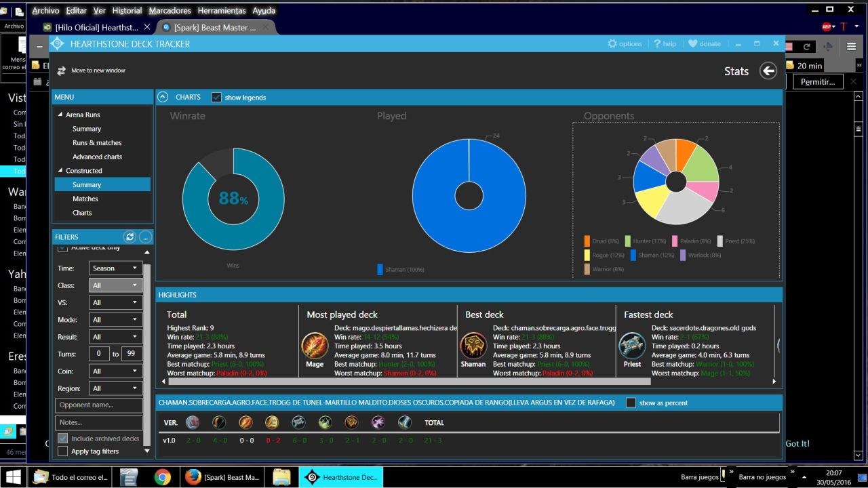Switch to the Spark Beast Master tab
The height and width of the screenshot is (488, 868).
[214, 27]
